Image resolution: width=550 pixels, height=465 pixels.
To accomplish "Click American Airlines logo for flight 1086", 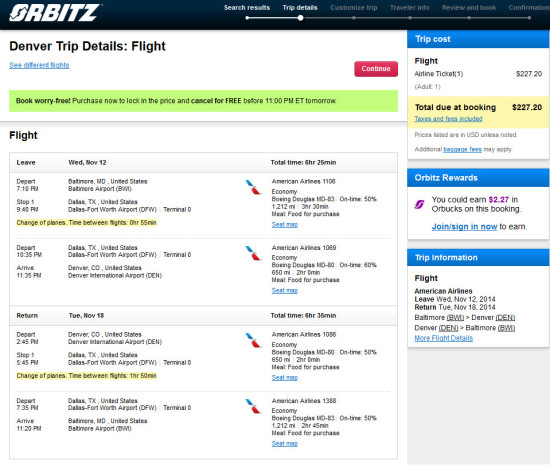I will click(253, 340).
